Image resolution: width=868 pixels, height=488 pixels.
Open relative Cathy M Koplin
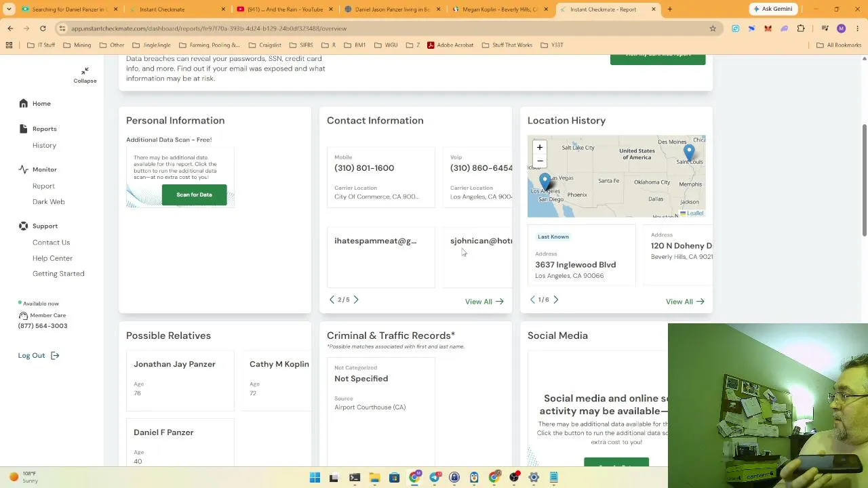pyautogui.click(x=279, y=365)
